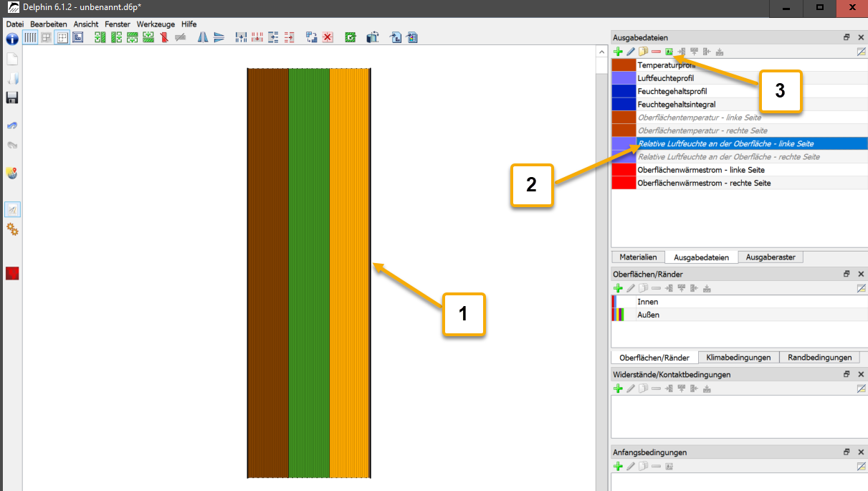Open the Bearbeiten menu

(49, 24)
